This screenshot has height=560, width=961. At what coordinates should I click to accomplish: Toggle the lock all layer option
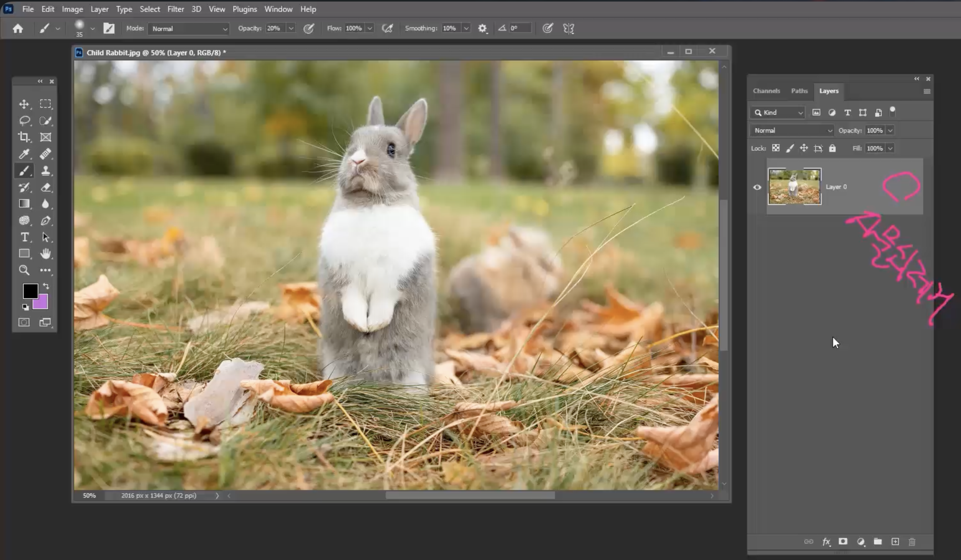(832, 148)
